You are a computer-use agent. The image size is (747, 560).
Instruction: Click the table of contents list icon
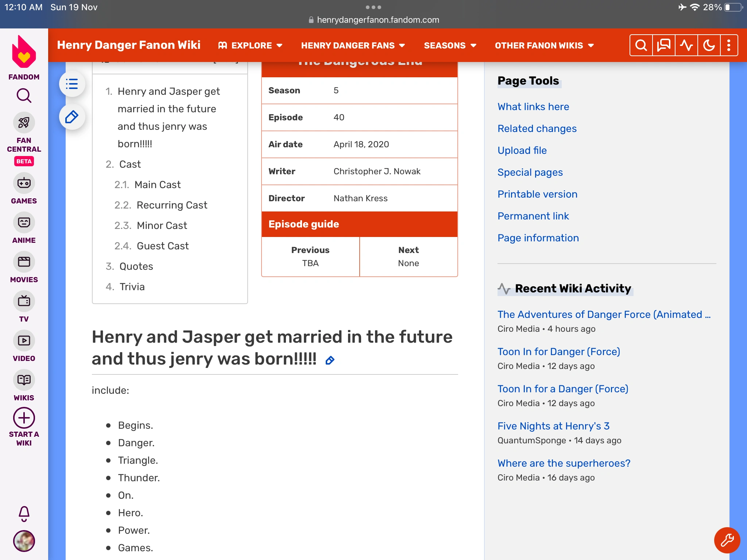pyautogui.click(x=72, y=84)
